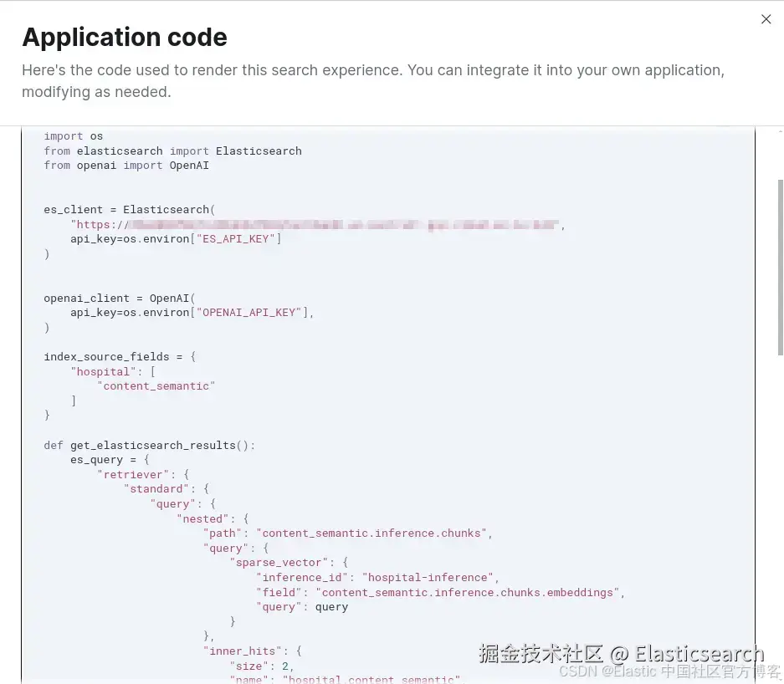This screenshot has height=684, width=784.
Task: Click the "hospital-inference" inference_id value
Action: tap(429, 578)
